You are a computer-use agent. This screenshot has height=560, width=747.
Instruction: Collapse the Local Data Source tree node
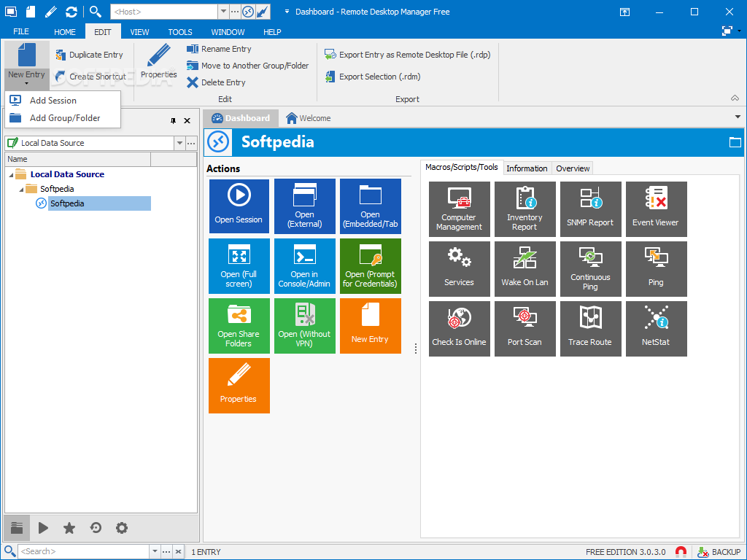11,175
